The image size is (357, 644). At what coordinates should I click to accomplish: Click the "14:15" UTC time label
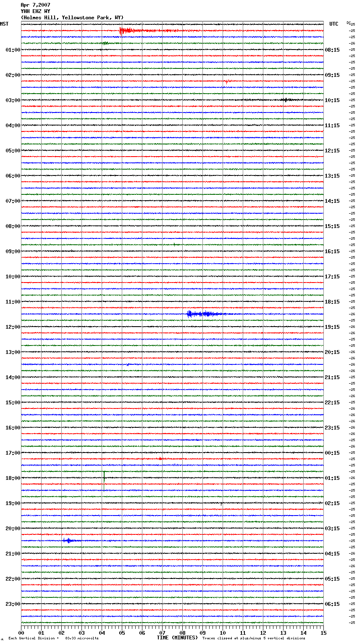pyautogui.click(x=332, y=201)
